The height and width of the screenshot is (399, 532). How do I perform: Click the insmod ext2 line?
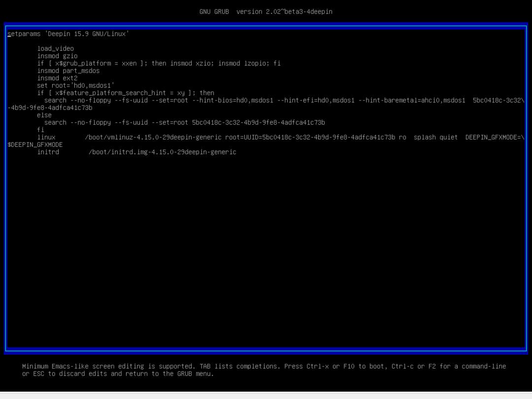[57, 78]
